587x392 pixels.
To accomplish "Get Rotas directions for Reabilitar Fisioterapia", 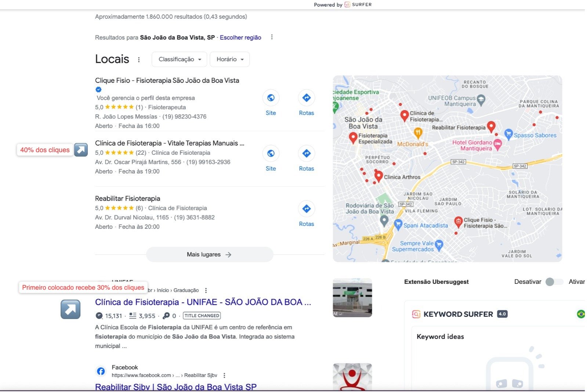I will click(x=306, y=209).
